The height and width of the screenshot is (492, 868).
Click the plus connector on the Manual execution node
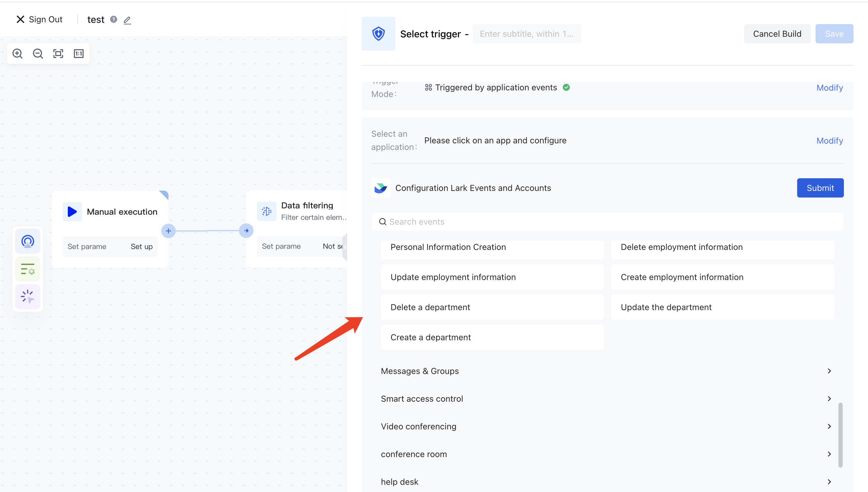168,231
